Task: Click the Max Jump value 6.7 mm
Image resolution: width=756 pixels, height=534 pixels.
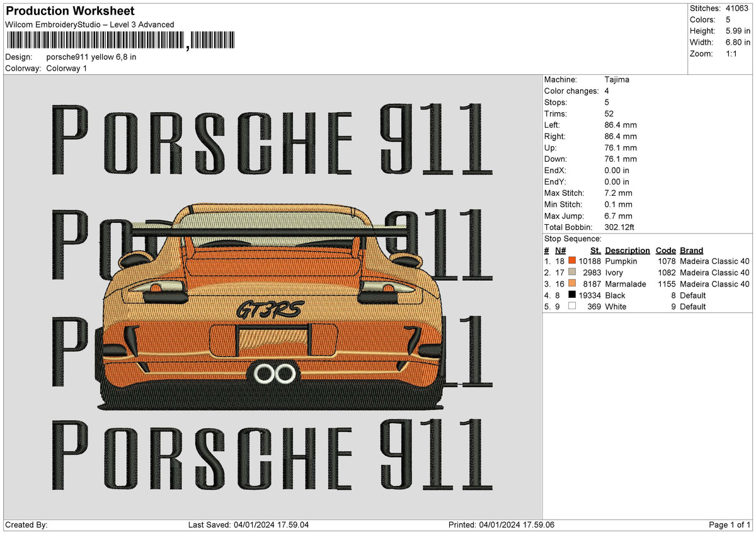Action: tap(618, 215)
